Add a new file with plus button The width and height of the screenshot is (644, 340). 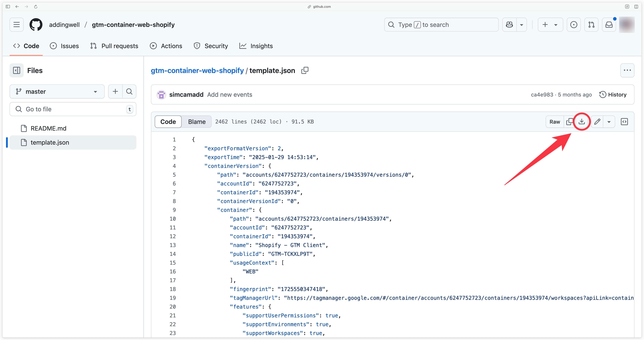click(115, 91)
